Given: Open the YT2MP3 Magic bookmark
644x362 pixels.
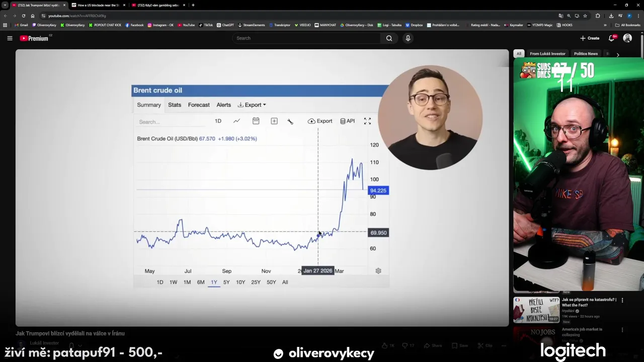Looking at the screenshot, I should click(x=540, y=25).
